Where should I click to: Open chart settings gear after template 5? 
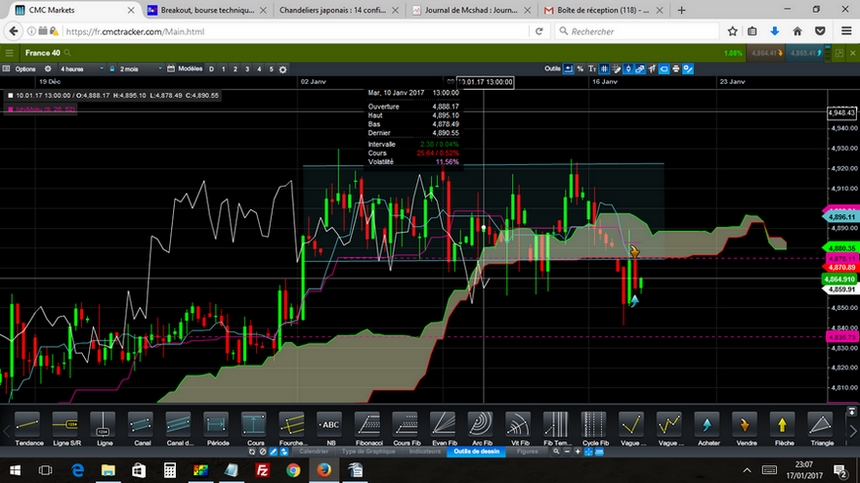click(283, 69)
